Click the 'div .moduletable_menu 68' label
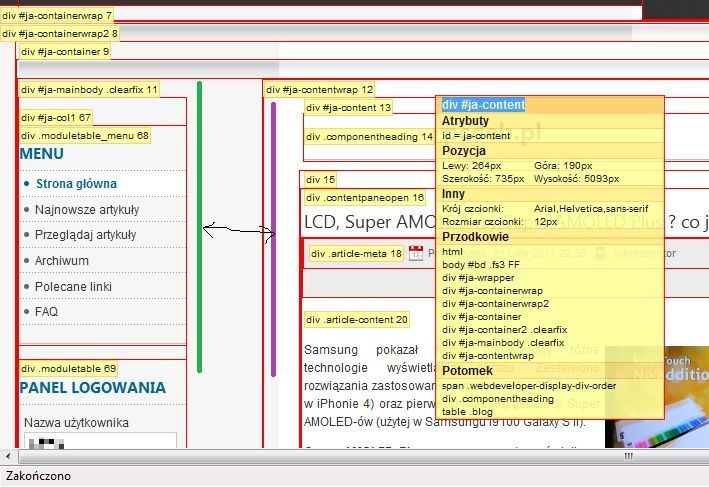 click(x=85, y=136)
